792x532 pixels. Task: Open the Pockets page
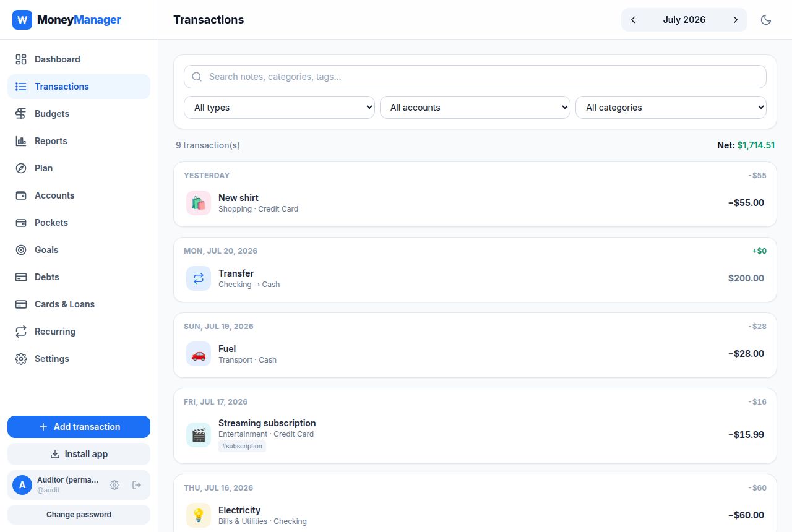coord(79,223)
